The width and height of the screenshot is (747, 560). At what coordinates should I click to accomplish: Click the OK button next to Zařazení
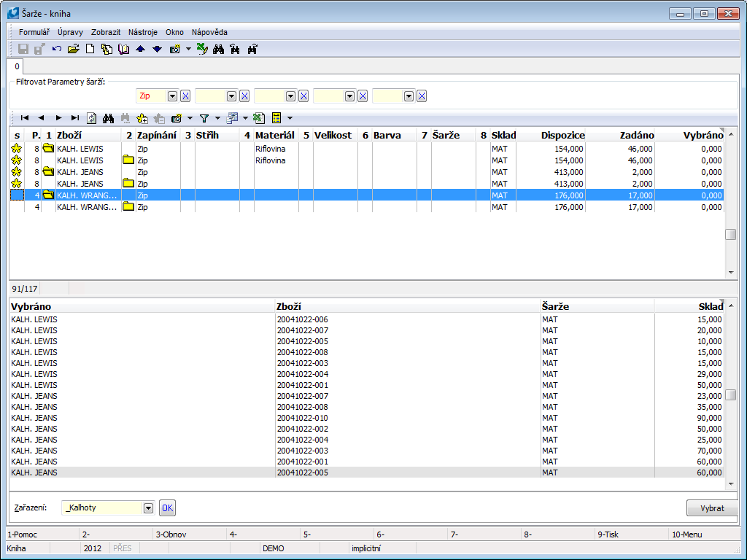pyautogui.click(x=168, y=508)
